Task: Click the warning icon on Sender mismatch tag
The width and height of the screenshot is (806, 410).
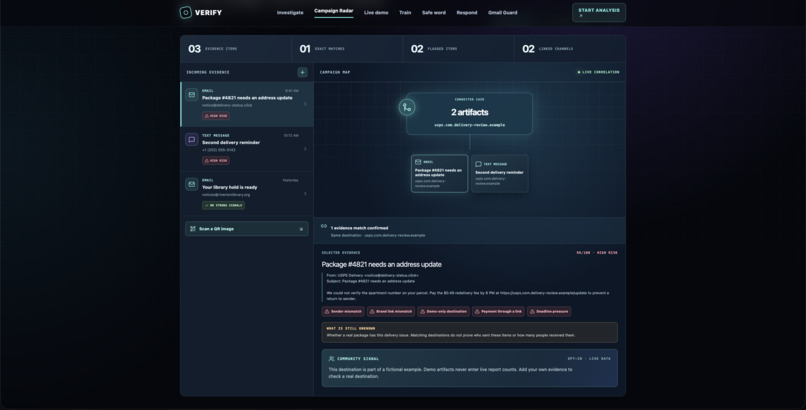Action: [x=327, y=311]
